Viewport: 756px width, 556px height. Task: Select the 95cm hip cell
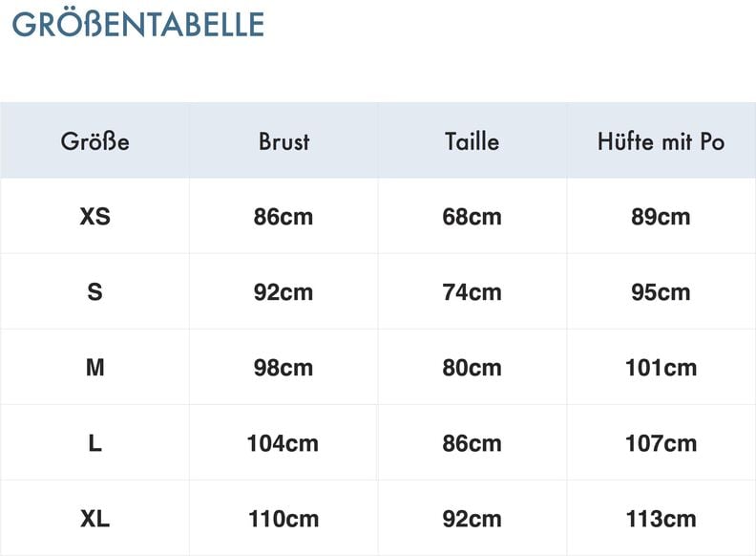661,292
